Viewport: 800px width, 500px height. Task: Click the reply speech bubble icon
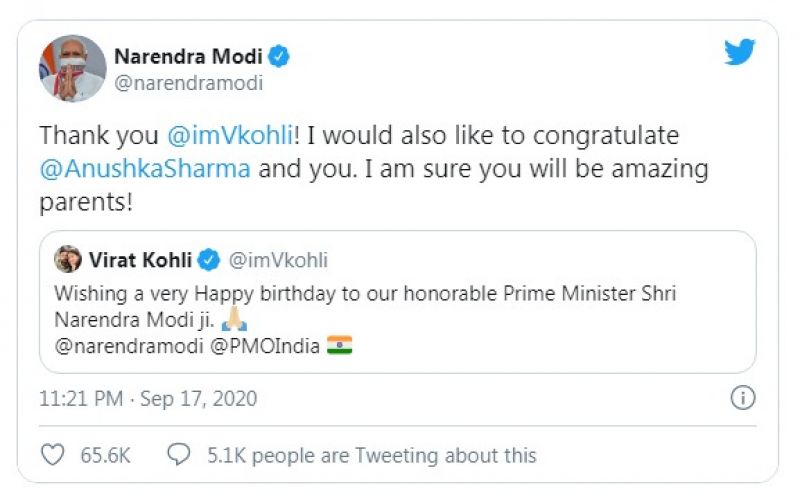pyautogui.click(x=180, y=455)
